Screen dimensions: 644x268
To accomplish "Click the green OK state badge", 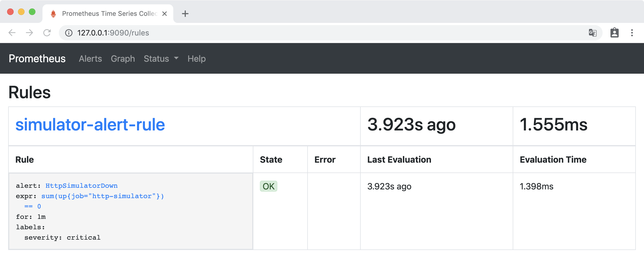I will point(268,186).
